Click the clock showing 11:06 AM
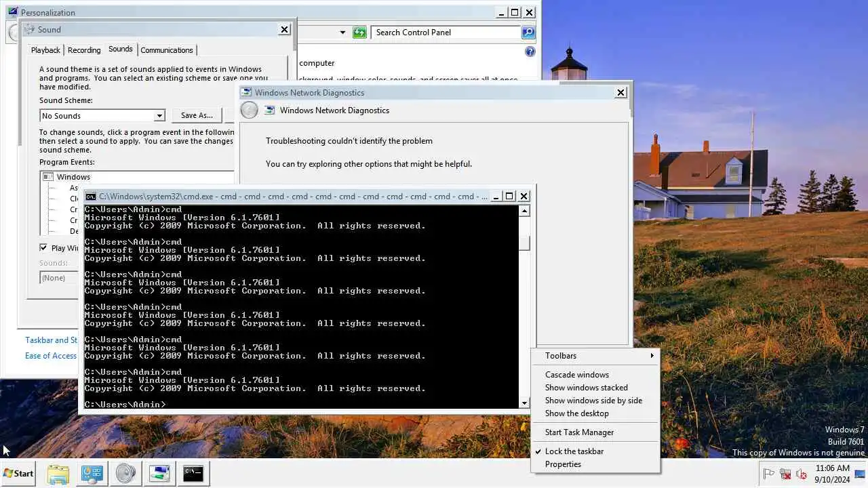Screen dimensions: 868x488 832,473
